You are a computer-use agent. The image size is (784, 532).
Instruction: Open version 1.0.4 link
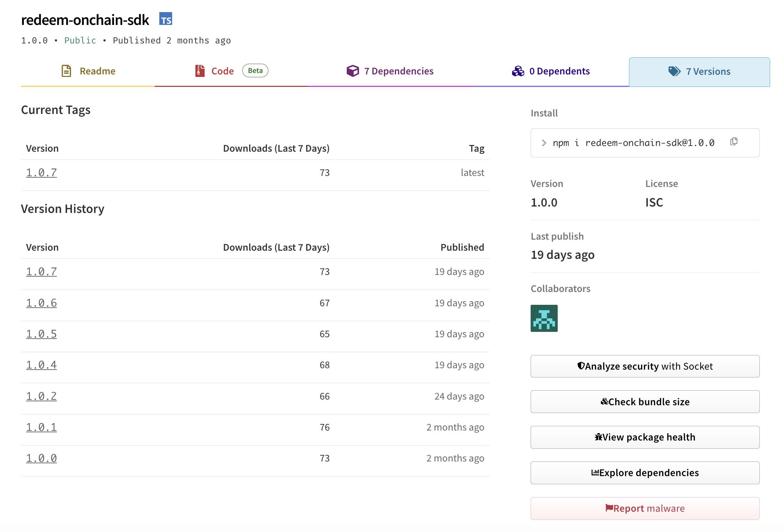tap(41, 365)
